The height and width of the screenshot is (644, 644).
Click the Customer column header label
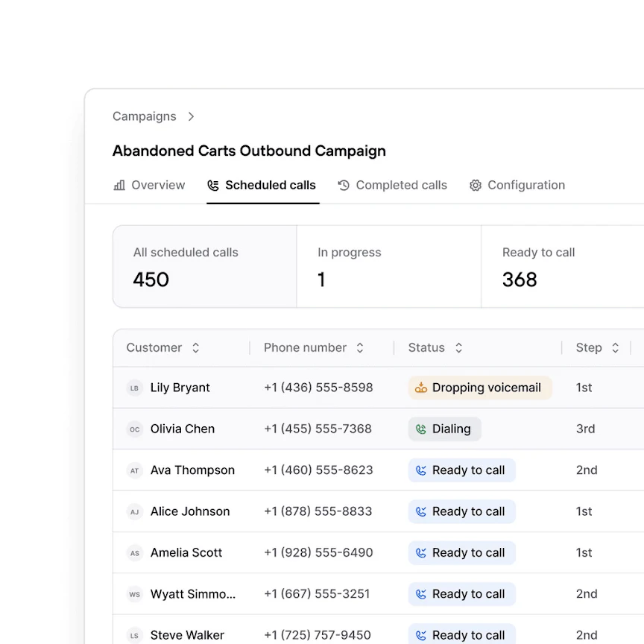point(154,348)
